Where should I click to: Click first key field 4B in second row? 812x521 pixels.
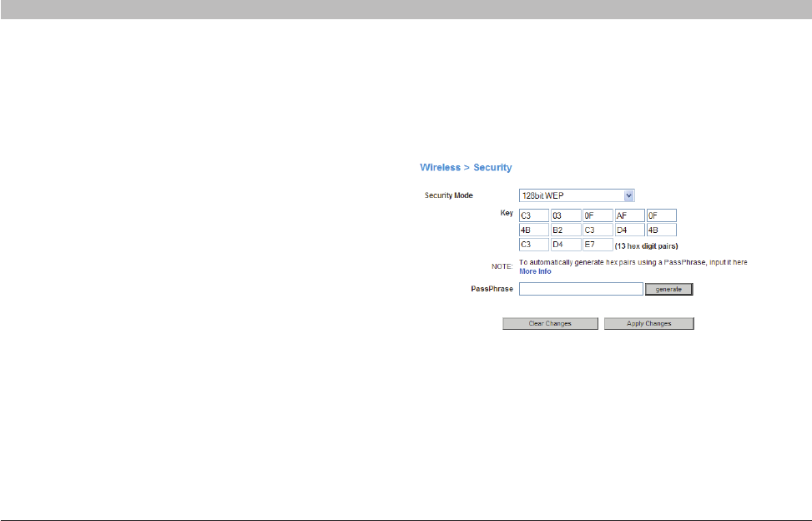click(534, 230)
